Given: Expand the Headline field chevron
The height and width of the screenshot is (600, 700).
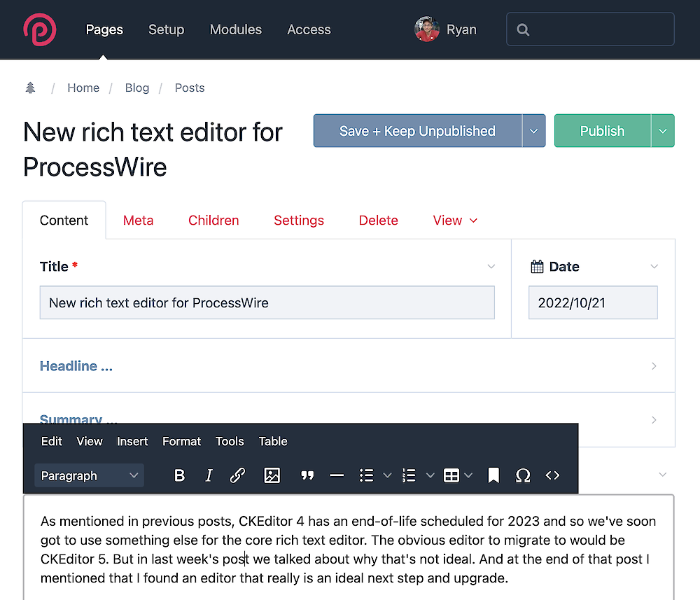Looking at the screenshot, I should pyautogui.click(x=654, y=366).
